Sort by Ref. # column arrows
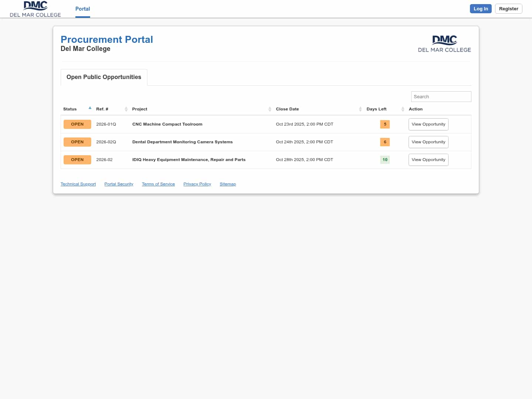Screen dimensions: 532x399 tap(126, 109)
